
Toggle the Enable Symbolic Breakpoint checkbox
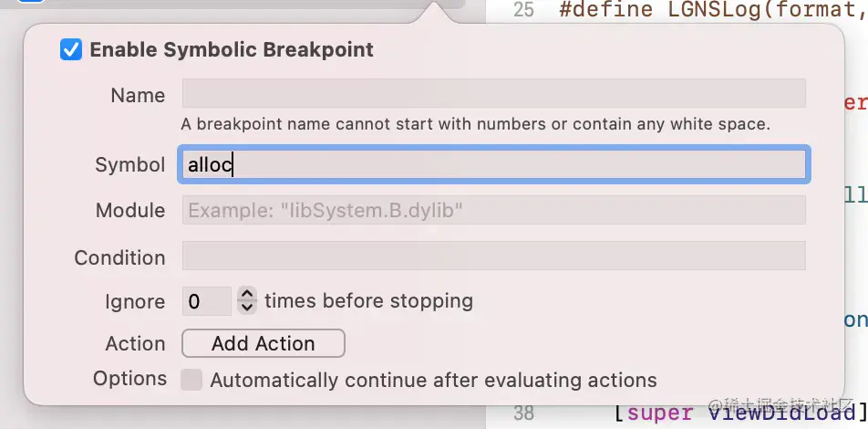[x=71, y=49]
